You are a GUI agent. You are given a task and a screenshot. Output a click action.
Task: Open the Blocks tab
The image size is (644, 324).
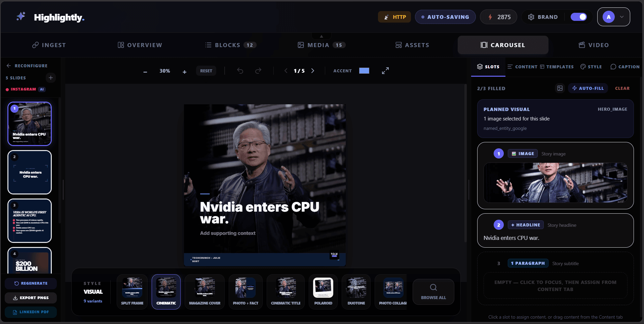coord(231,45)
